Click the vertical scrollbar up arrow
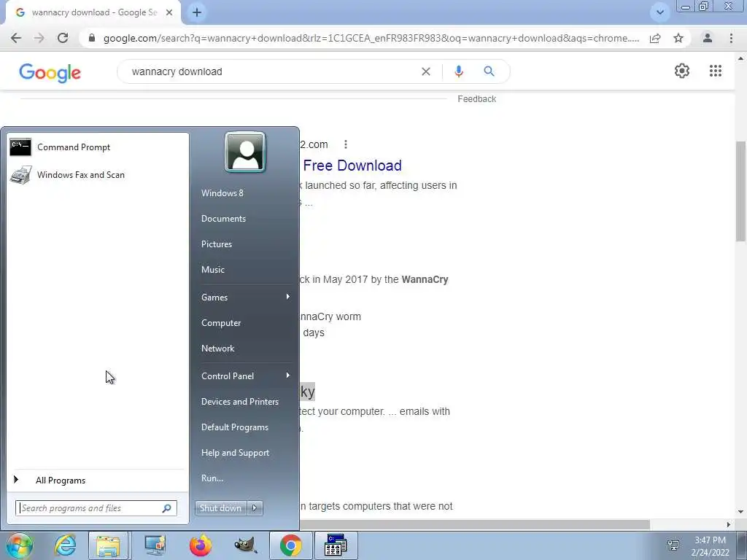This screenshot has height=560, width=747. pyautogui.click(x=741, y=58)
